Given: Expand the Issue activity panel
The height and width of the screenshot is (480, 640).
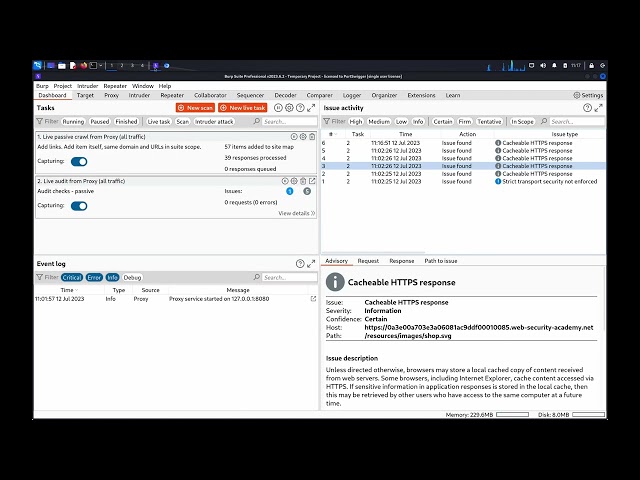Looking at the screenshot, I should click(x=598, y=108).
